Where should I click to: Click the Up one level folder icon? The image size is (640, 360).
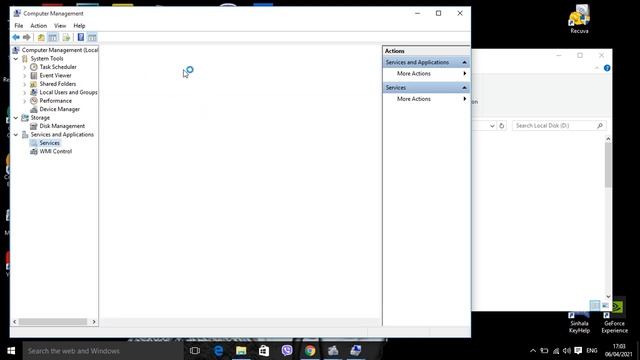[x=41, y=38]
